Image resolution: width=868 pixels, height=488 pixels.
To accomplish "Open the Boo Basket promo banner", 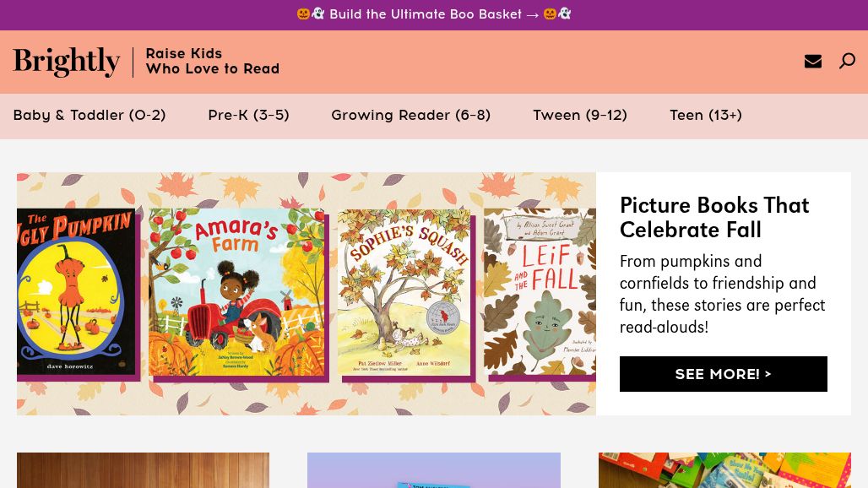I will click(x=434, y=14).
